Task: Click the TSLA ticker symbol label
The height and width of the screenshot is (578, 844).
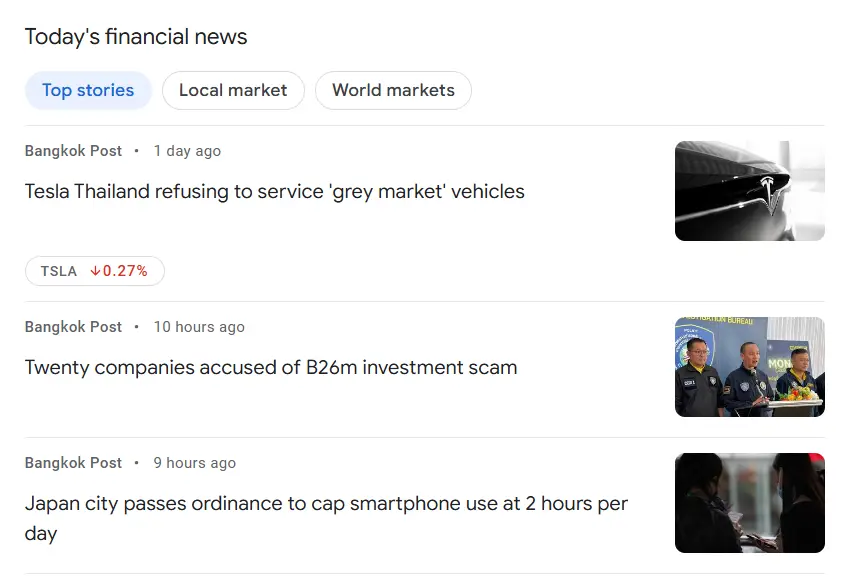Action: pyautogui.click(x=59, y=271)
